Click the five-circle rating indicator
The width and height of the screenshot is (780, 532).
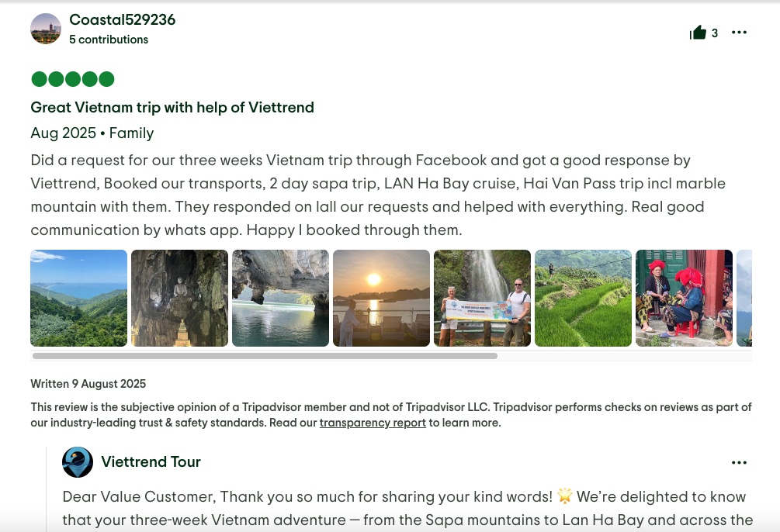pyautogui.click(x=72, y=79)
